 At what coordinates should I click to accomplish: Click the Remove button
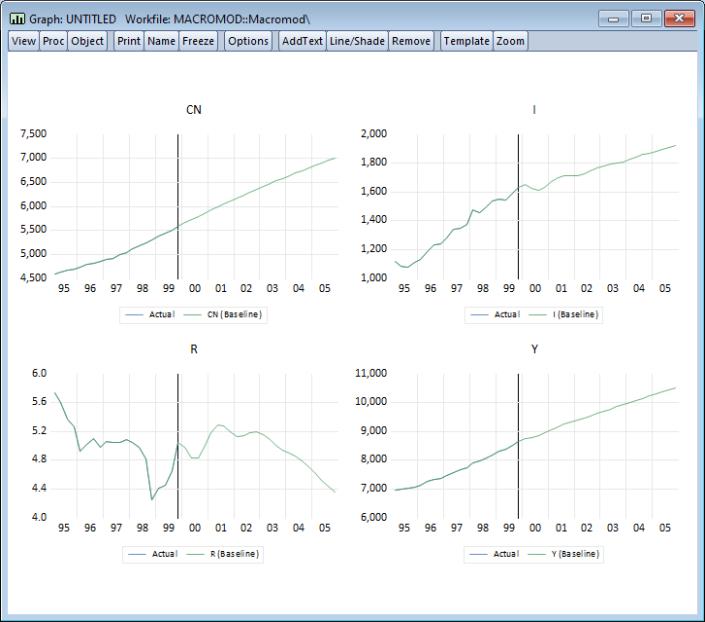pos(411,41)
